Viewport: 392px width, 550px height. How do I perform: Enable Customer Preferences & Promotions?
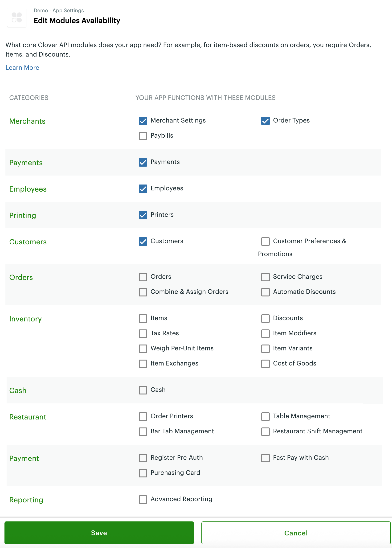pyautogui.click(x=265, y=242)
